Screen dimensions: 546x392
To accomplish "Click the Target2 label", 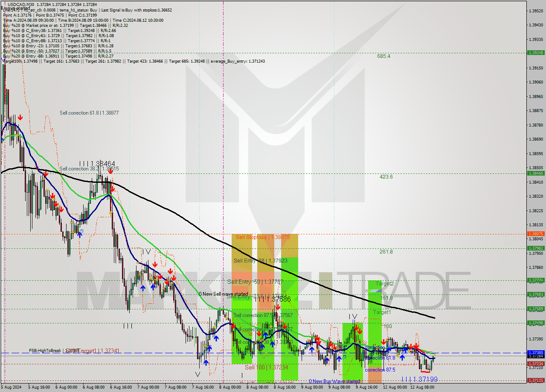I will (385, 283).
